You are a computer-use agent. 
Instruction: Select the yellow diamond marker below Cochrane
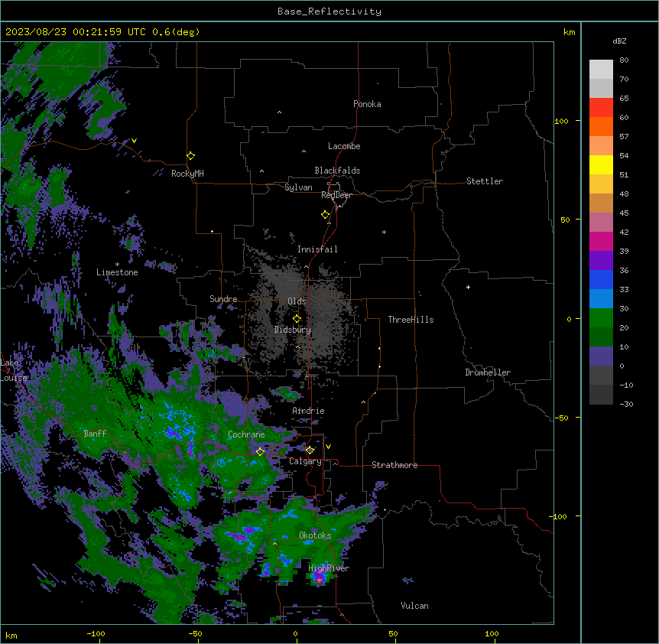[x=260, y=452]
